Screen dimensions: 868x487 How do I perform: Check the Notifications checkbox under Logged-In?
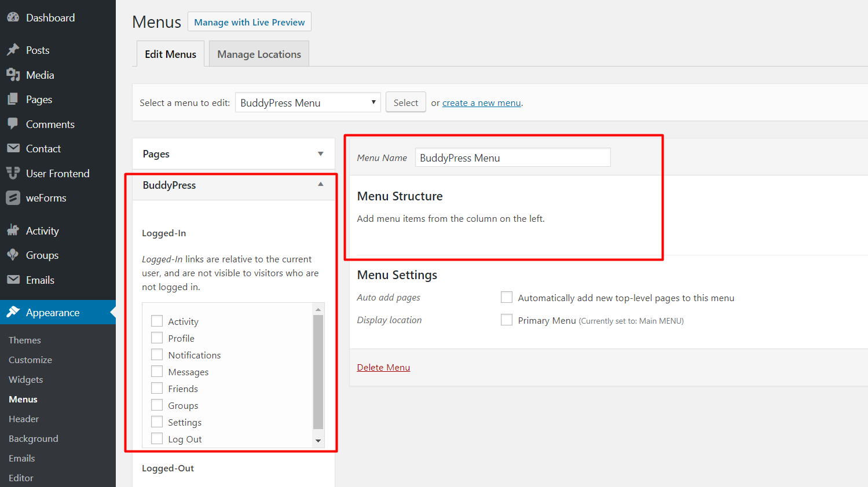(157, 355)
